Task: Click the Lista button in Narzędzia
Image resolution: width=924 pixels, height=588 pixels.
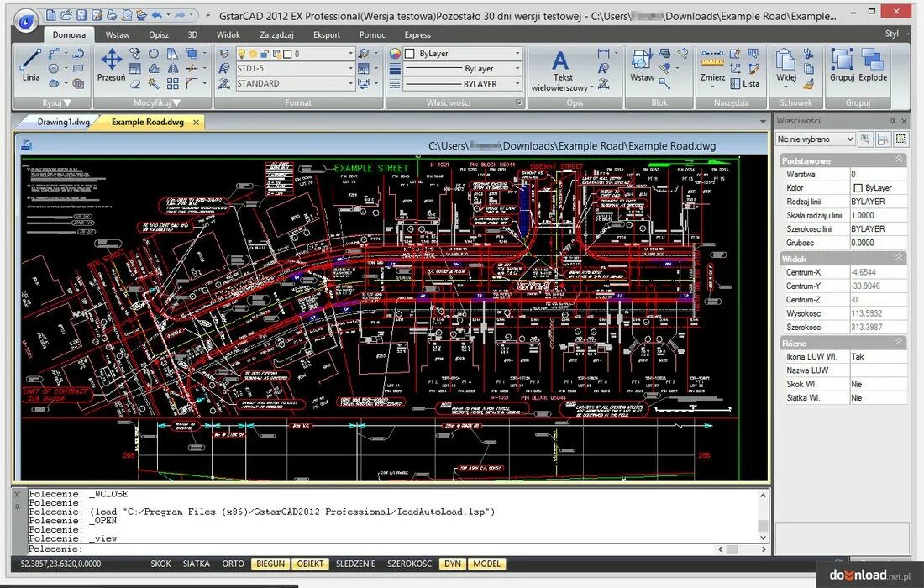Action: 744,84
